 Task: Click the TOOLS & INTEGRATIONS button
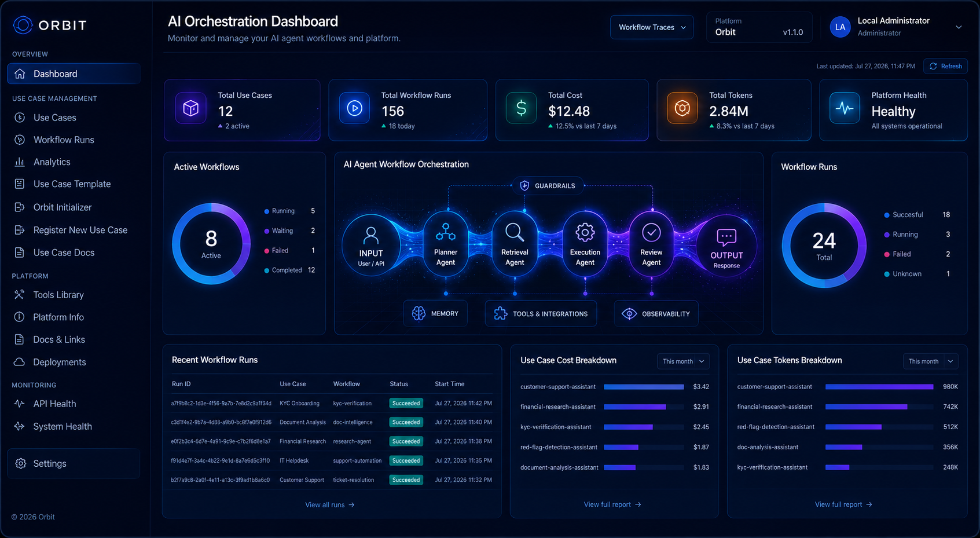click(541, 313)
